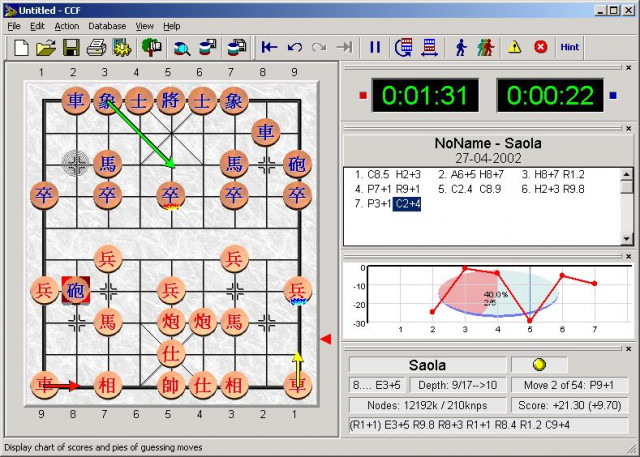Screen dimensions: 640x457
Task: Stop with the red X circle icon
Action: coord(540,47)
